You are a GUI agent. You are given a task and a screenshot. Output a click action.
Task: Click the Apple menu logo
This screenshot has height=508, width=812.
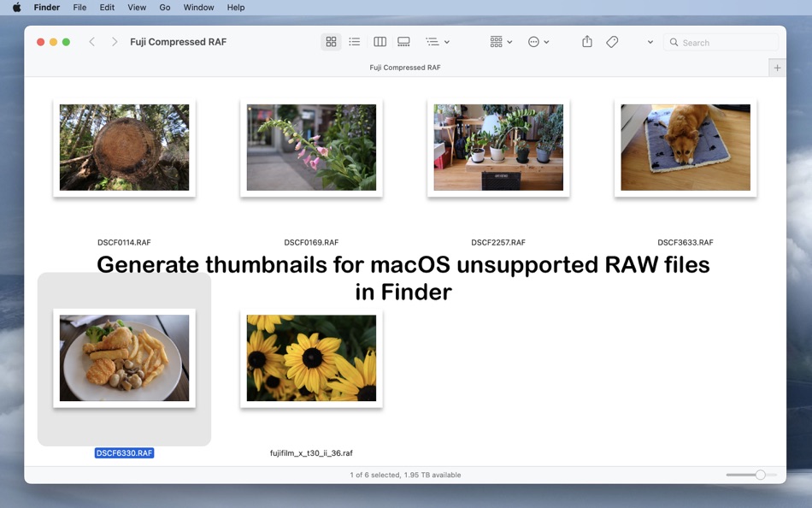point(15,7)
